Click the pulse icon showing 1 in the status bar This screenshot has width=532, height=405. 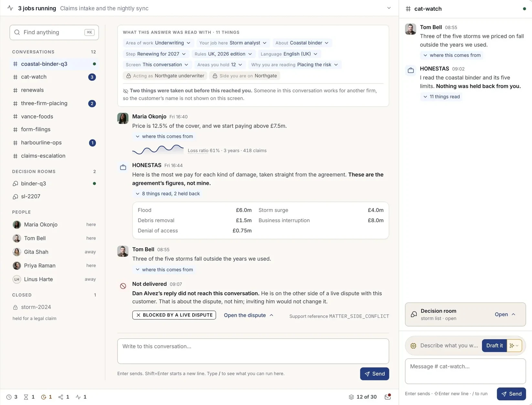point(78,397)
